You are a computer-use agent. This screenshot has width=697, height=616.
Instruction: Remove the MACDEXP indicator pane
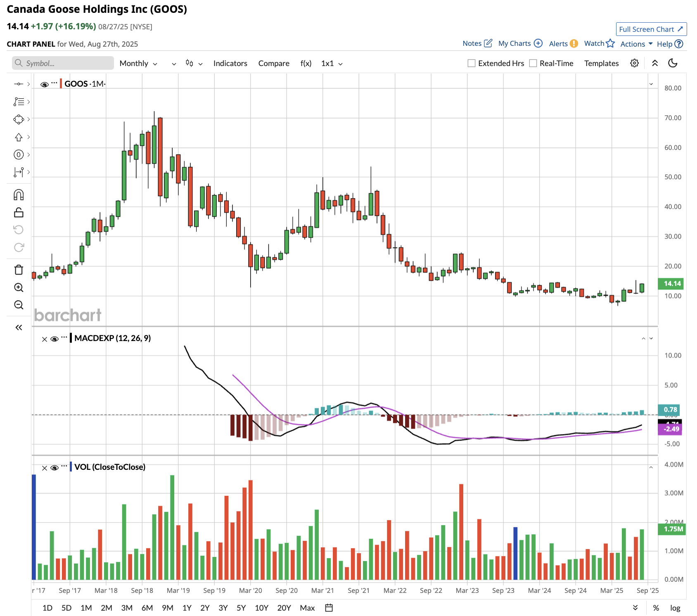click(x=45, y=339)
